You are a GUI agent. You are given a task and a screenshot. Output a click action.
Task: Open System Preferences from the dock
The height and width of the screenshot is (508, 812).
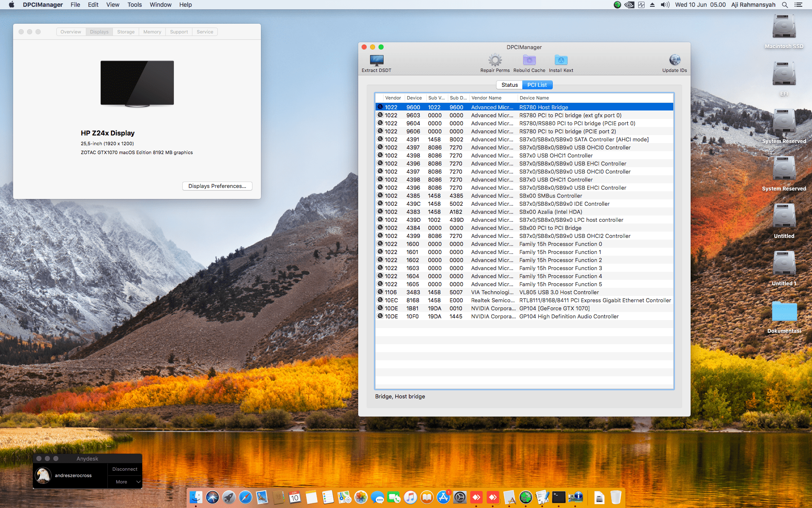(x=460, y=497)
